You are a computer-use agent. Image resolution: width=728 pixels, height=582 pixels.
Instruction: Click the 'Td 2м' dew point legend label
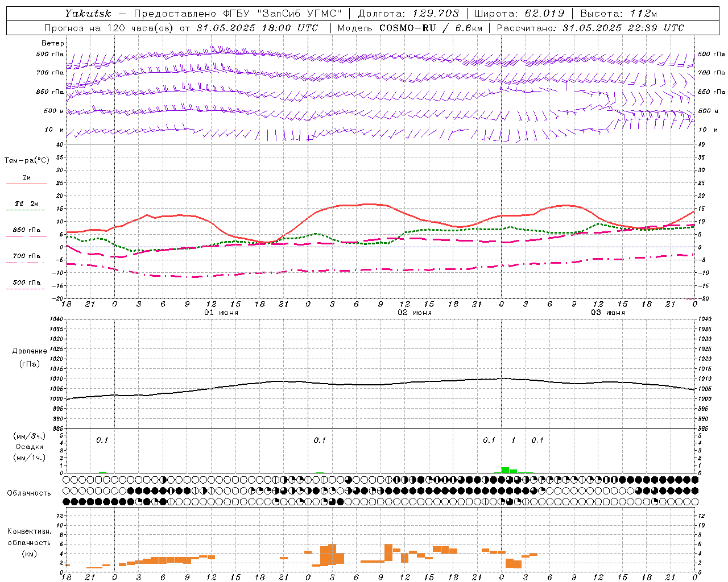point(27,203)
